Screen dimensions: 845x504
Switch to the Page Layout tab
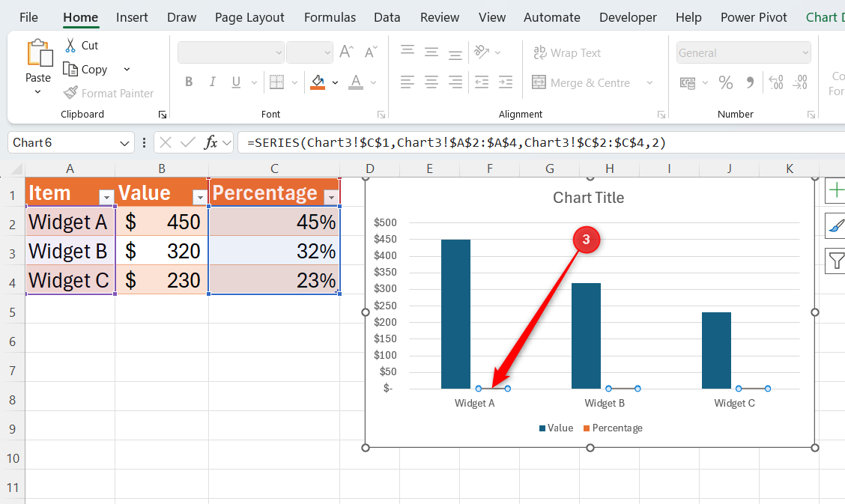[x=249, y=17]
